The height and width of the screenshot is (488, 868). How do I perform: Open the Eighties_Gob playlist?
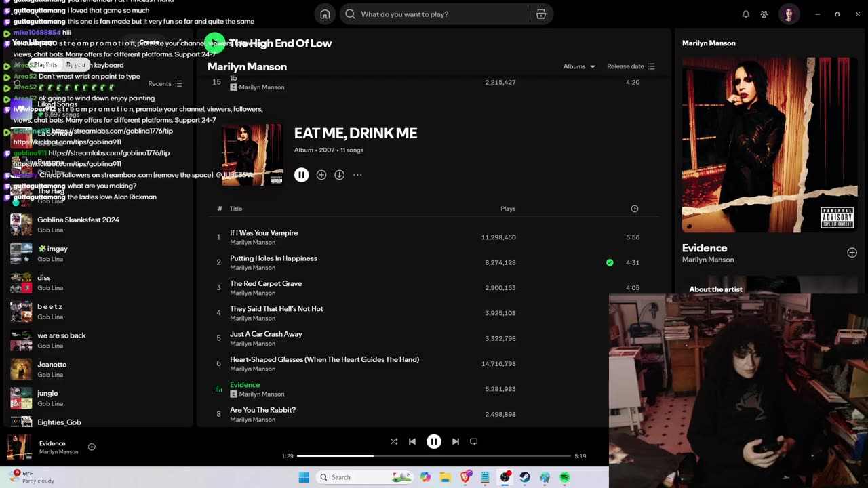tap(98, 422)
